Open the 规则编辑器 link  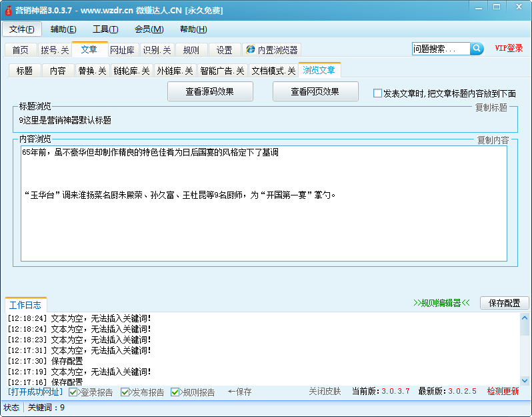coord(441,302)
